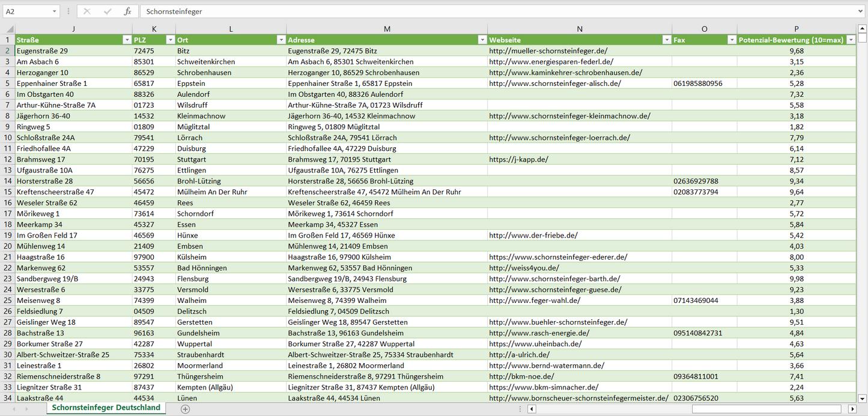
Task: Expand the formula bar with chevron
Action: click(861, 11)
